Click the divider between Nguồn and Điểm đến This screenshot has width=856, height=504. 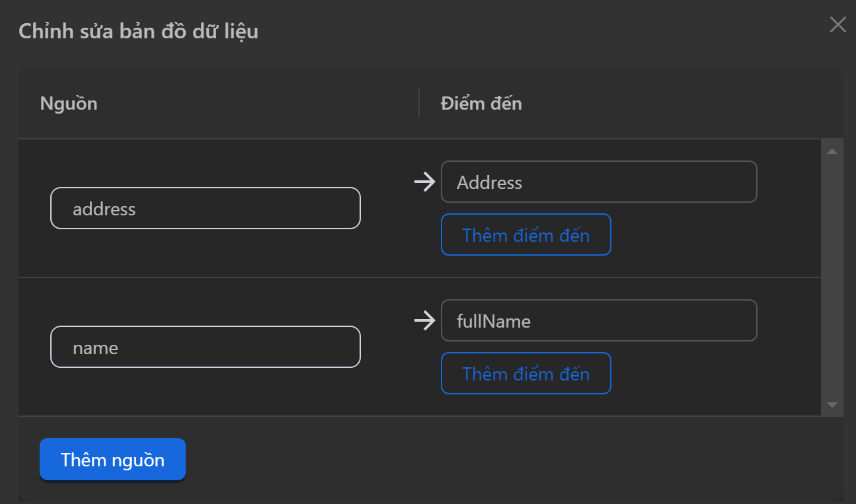[x=420, y=103]
